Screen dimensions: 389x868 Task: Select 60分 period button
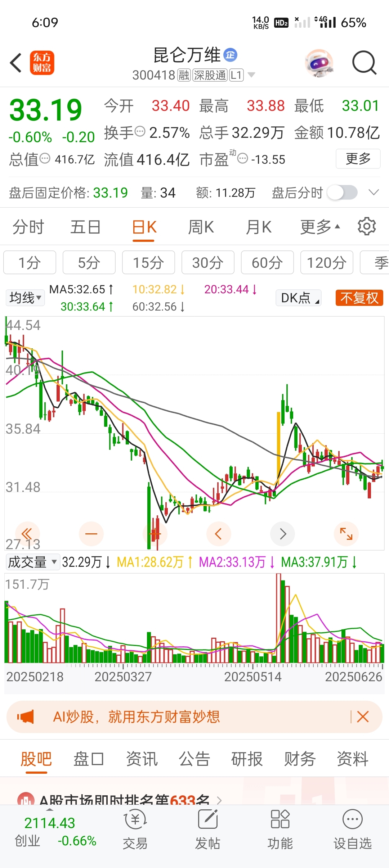tap(267, 262)
